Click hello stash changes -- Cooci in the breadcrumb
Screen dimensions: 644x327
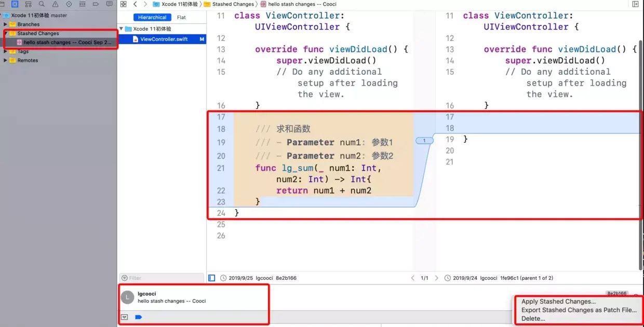coord(298,4)
